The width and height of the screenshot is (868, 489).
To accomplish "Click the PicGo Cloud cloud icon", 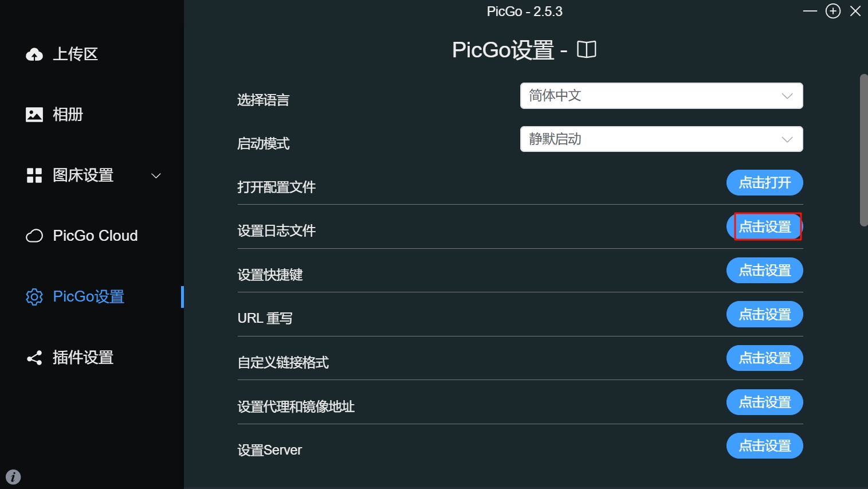I will [x=34, y=236].
